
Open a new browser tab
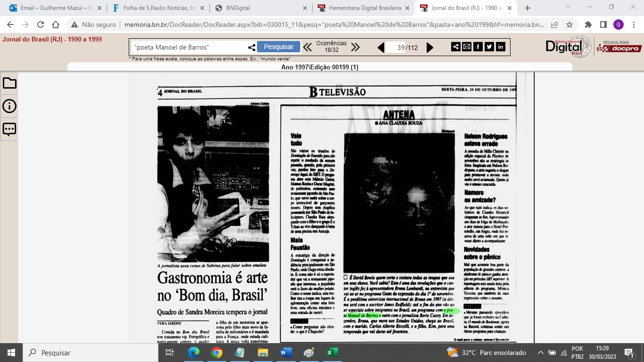coord(528,8)
